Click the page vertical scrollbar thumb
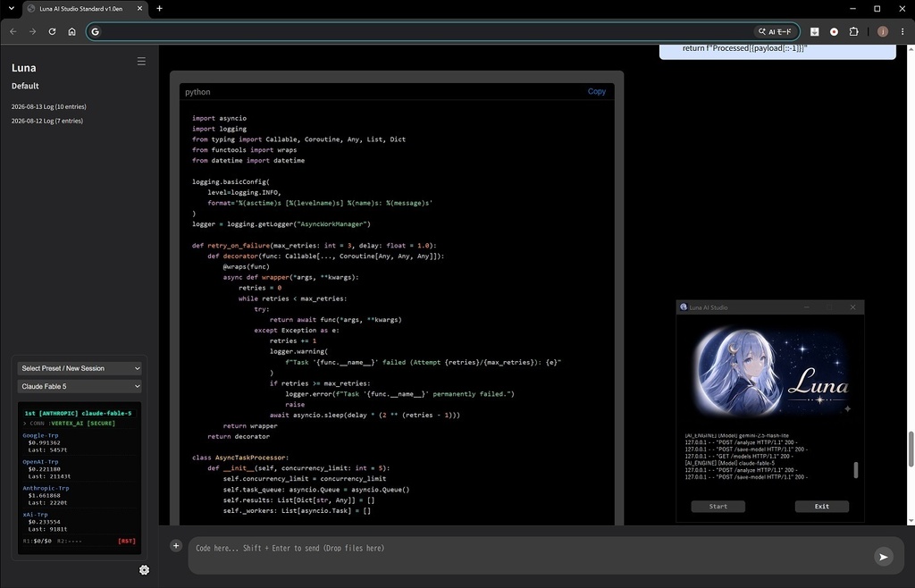 pos(910,449)
